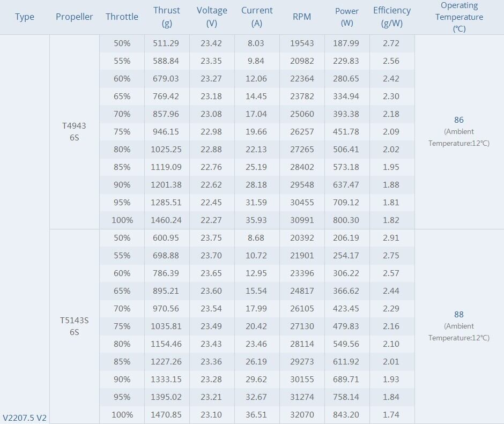The height and width of the screenshot is (424, 504).
Task: Click the Propeller column header
Action: pyautogui.click(x=75, y=17)
